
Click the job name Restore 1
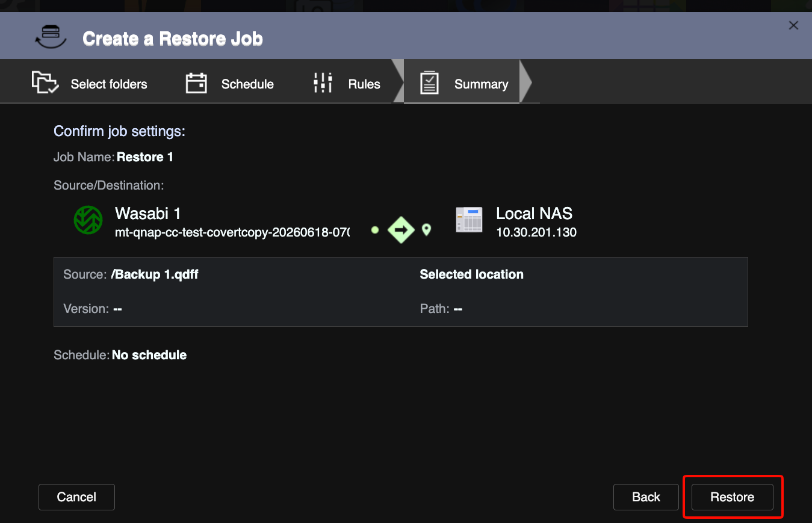pyautogui.click(x=145, y=157)
